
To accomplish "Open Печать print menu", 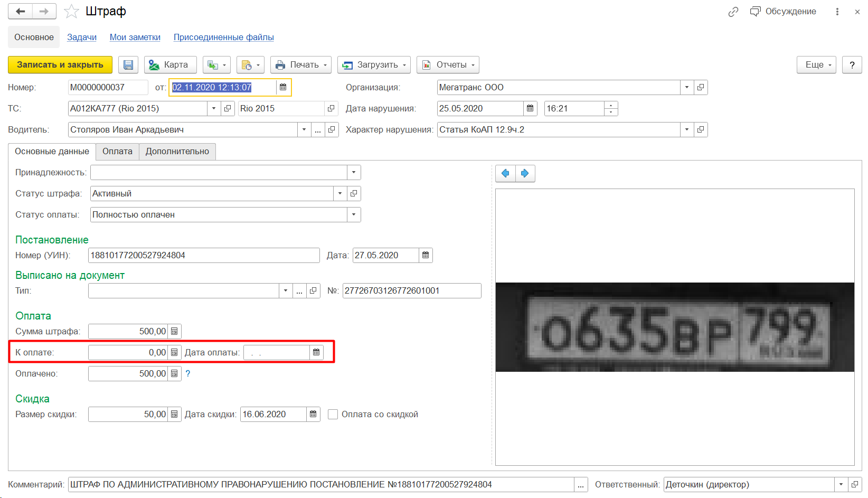I will 301,65.
